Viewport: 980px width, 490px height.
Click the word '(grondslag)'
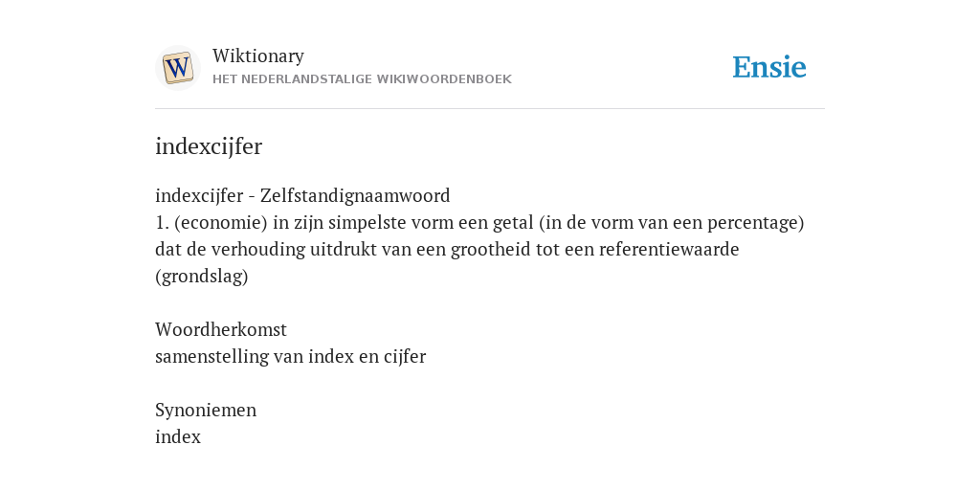coord(202,277)
